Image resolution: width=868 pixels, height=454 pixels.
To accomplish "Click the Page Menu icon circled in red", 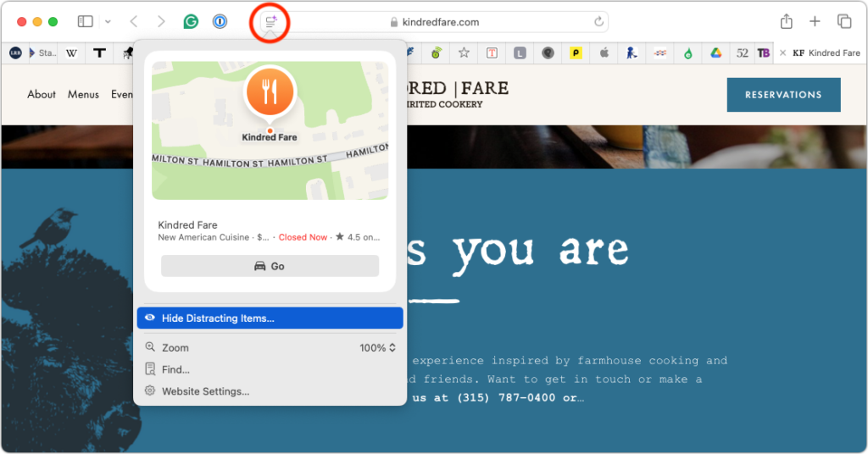I will coord(270,22).
